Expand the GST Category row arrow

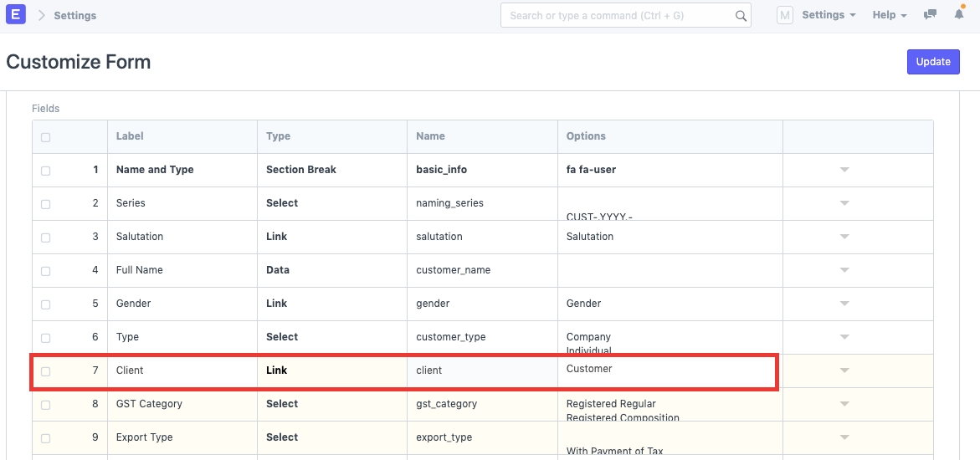pyautogui.click(x=844, y=404)
